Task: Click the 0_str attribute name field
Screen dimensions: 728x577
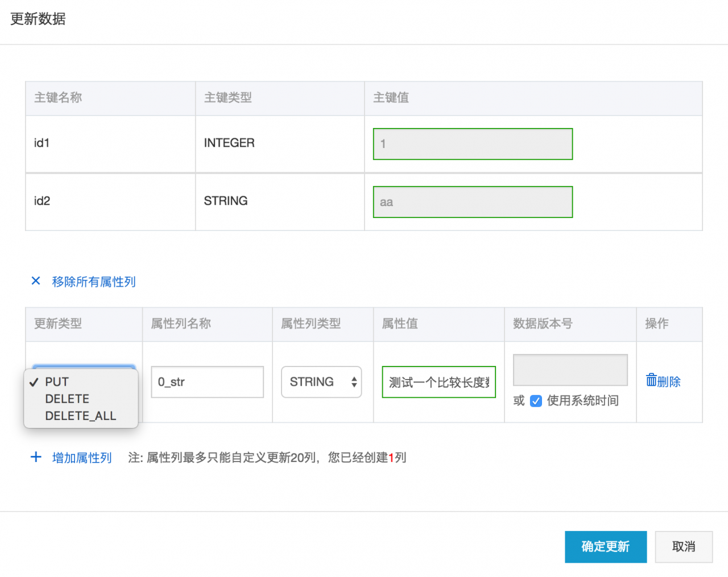Action: tap(208, 382)
